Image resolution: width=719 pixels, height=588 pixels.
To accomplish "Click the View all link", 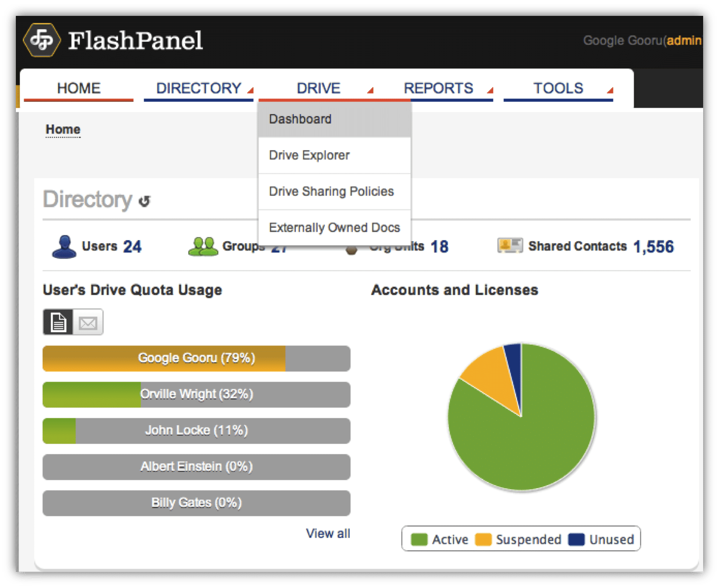I will [x=328, y=533].
